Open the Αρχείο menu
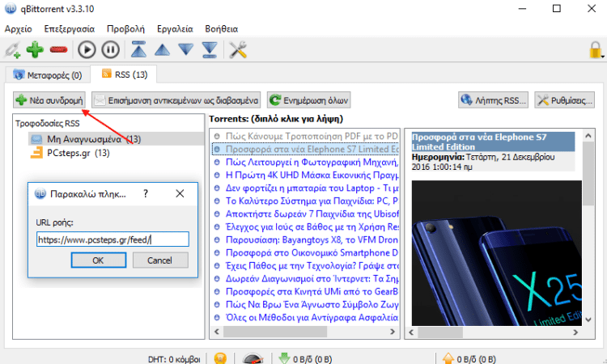Screen dimensions: 607x364 point(18,29)
